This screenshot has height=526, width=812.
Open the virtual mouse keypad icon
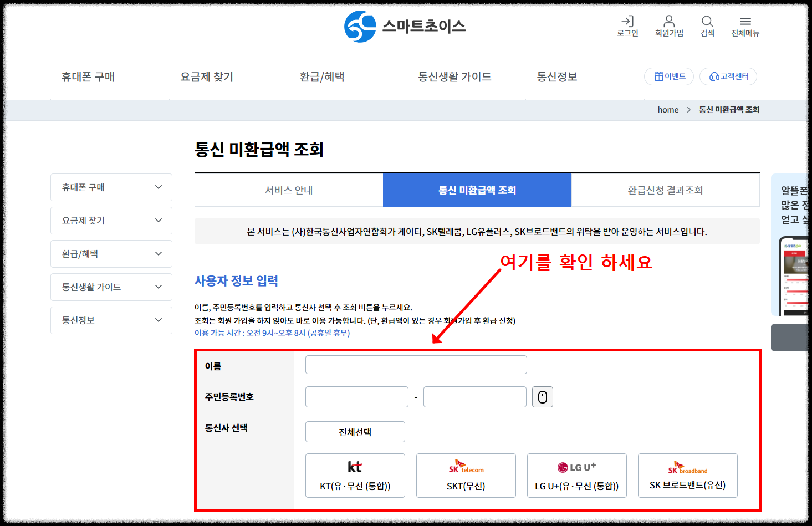pyautogui.click(x=543, y=397)
